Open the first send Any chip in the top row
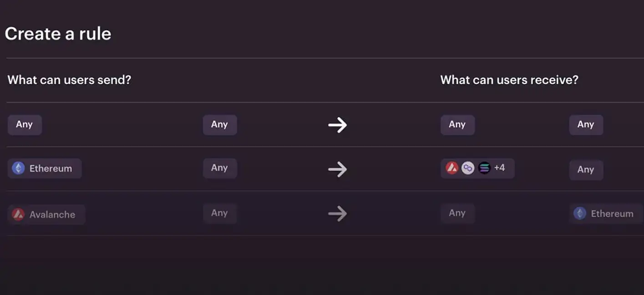This screenshot has height=295, width=644. point(25,125)
